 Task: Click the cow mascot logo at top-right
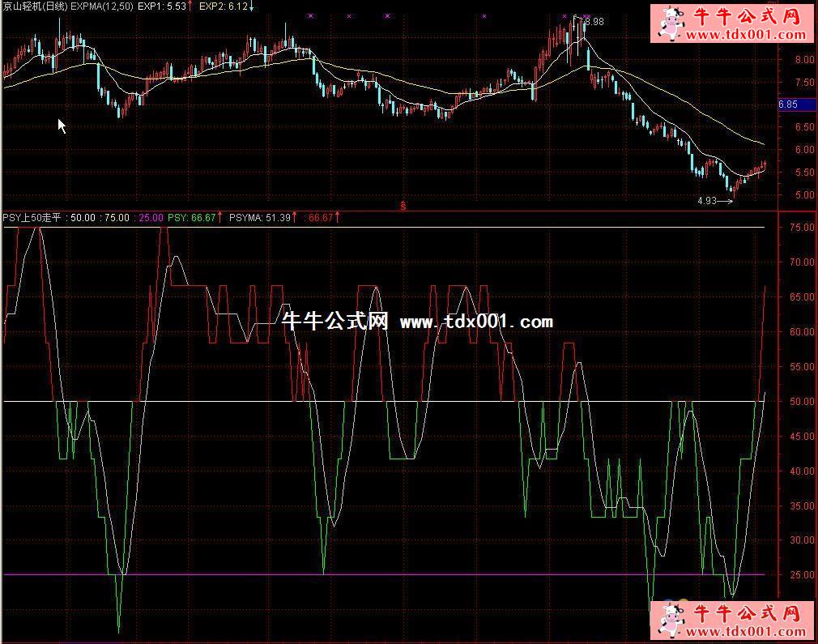(x=671, y=23)
